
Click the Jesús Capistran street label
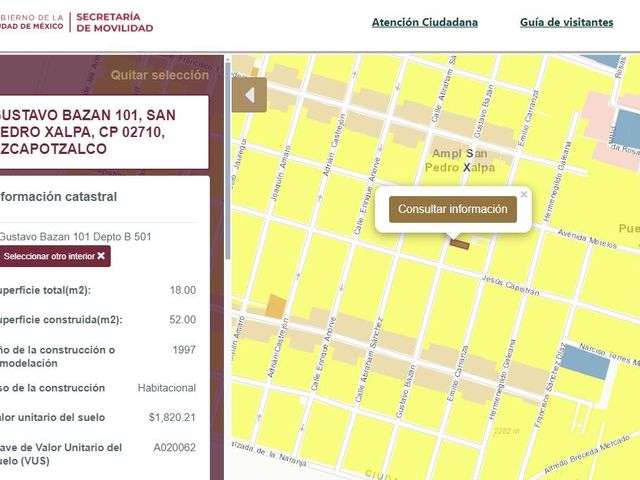511,285
